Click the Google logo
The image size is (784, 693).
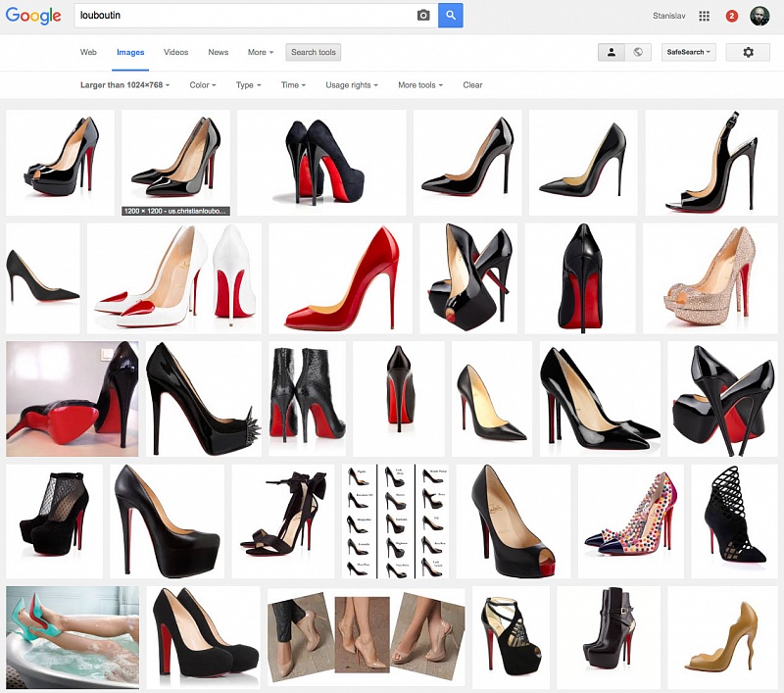[33, 16]
